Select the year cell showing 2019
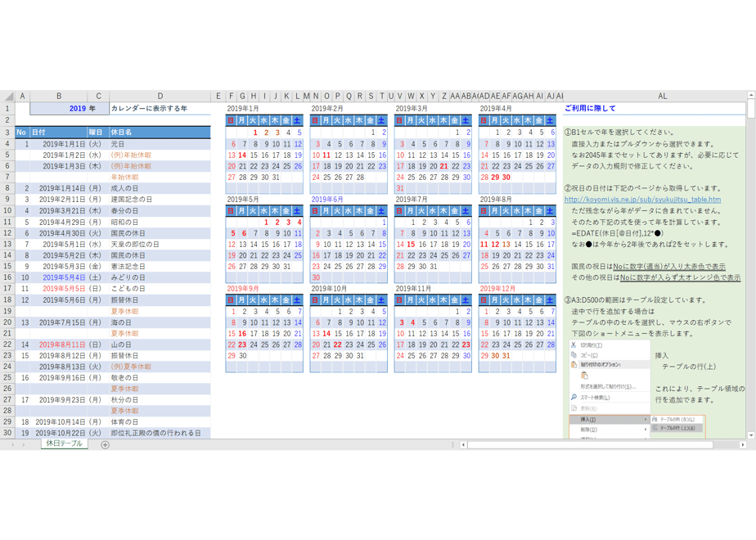 pos(70,109)
